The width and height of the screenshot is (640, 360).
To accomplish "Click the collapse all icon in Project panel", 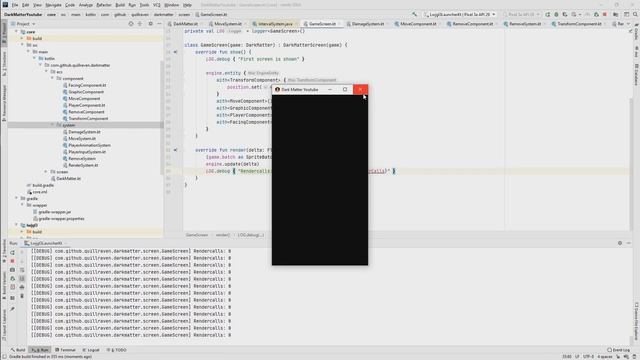I will click(140, 24).
